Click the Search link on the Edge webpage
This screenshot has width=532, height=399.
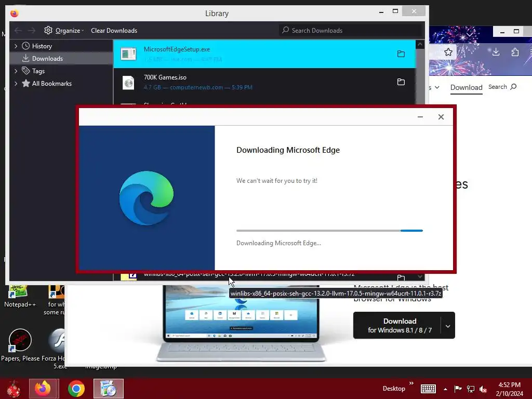tap(502, 87)
